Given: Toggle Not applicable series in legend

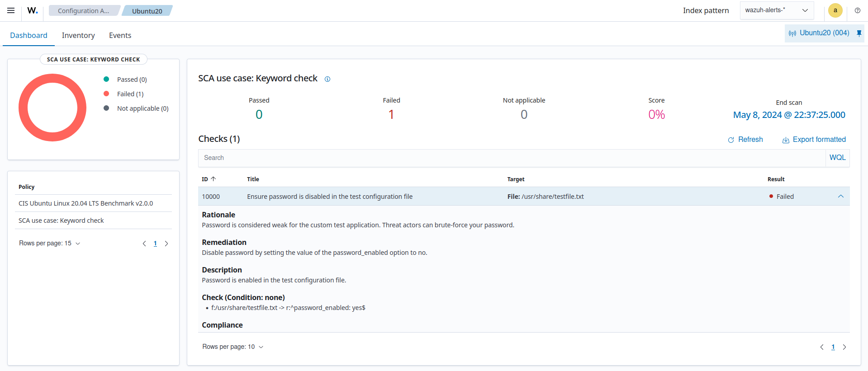Looking at the screenshot, I should pyautogui.click(x=142, y=108).
